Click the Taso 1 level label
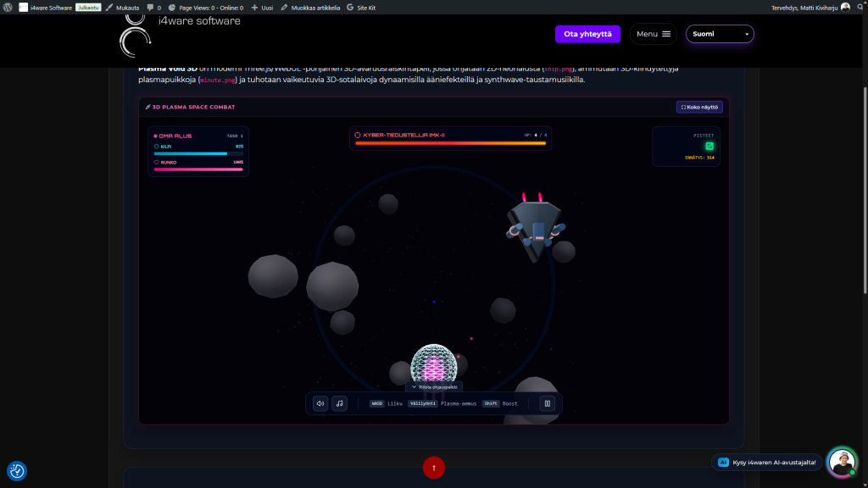This screenshot has width=868, height=488. pos(235,136)
